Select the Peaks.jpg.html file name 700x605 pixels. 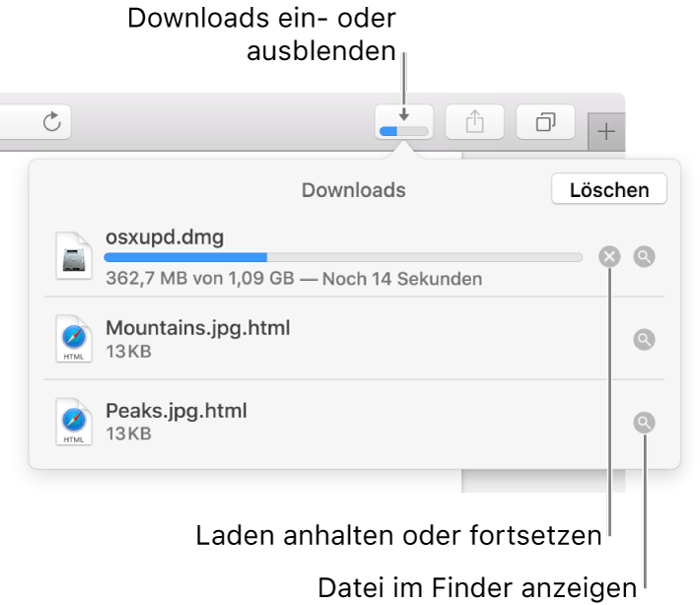[176, 411]
